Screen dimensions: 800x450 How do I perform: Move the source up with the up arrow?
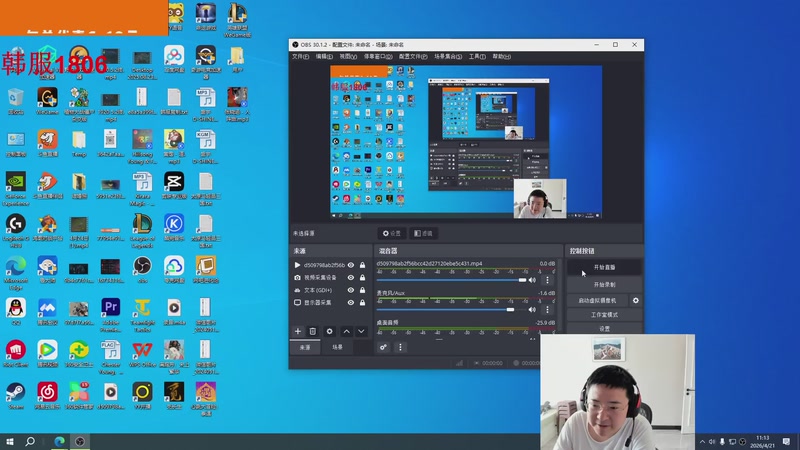346,331
